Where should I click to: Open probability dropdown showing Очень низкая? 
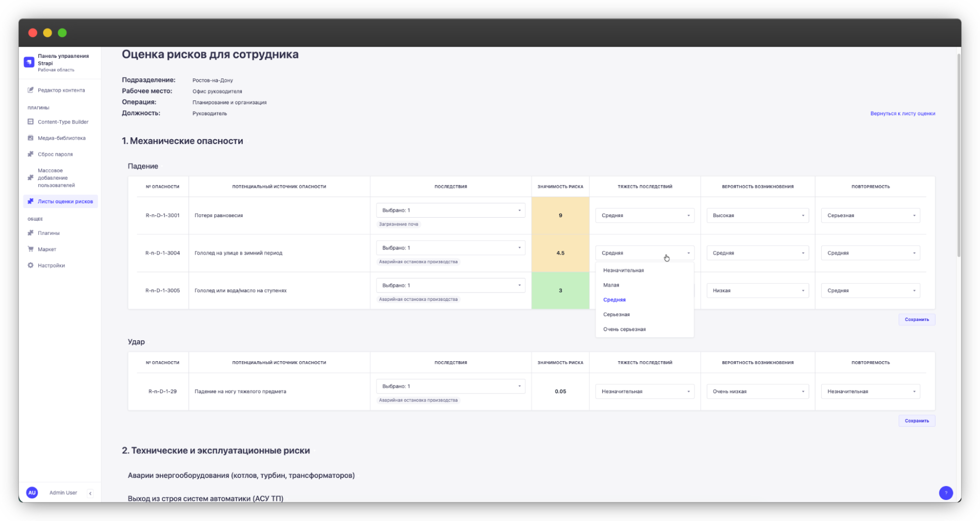pos(757,391)
